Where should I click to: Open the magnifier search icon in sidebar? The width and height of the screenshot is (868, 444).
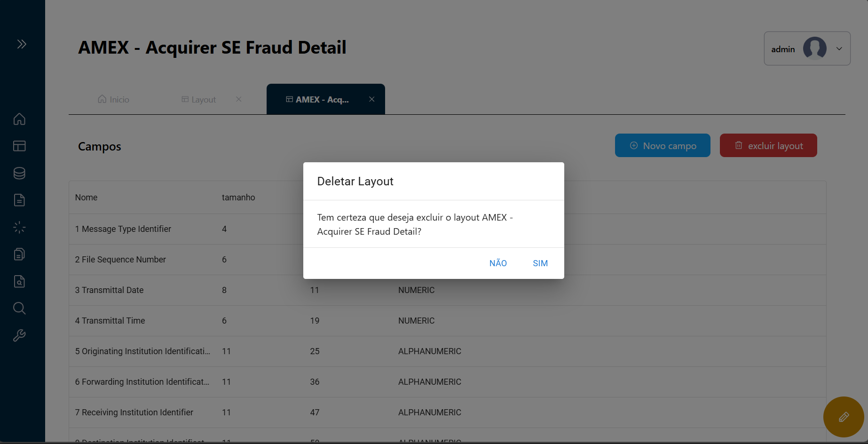point(19,309)
